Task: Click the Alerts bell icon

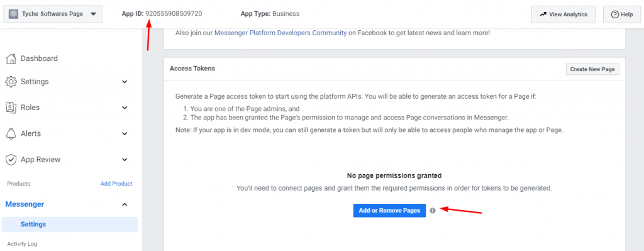Action: click(x=11, y=133)
